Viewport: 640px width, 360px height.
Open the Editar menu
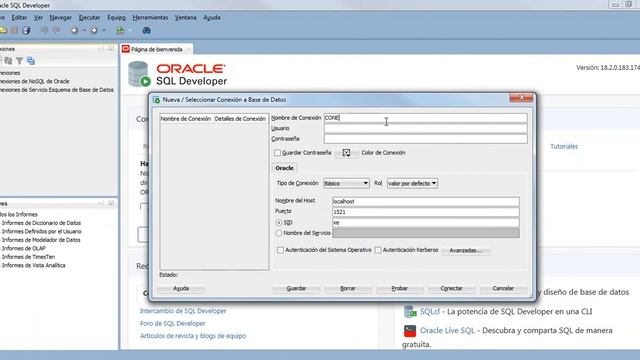pyautogui.click(x=19, y=18)
